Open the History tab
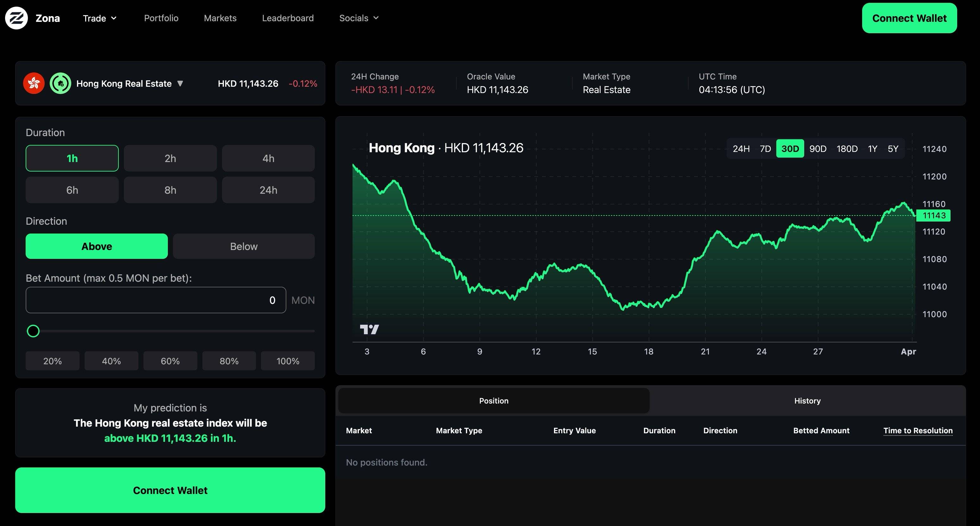Viewport: 980px width, 526px height. (807, 401)
